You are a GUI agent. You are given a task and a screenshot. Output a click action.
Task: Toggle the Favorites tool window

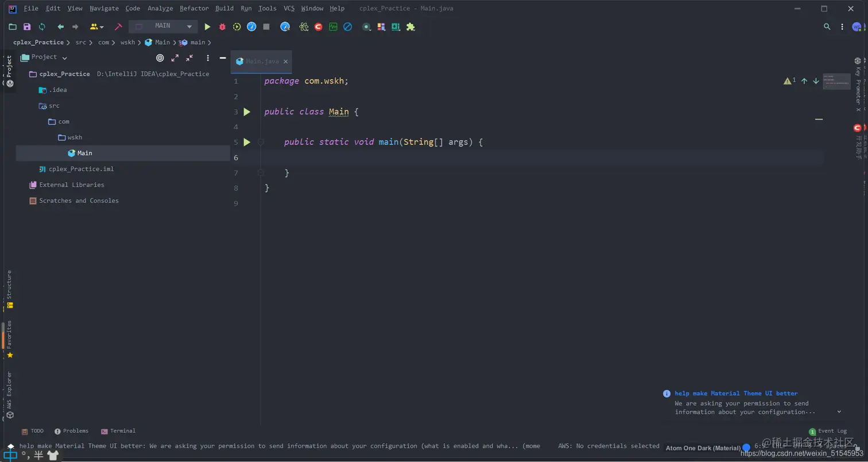click(x=9, y=339)
